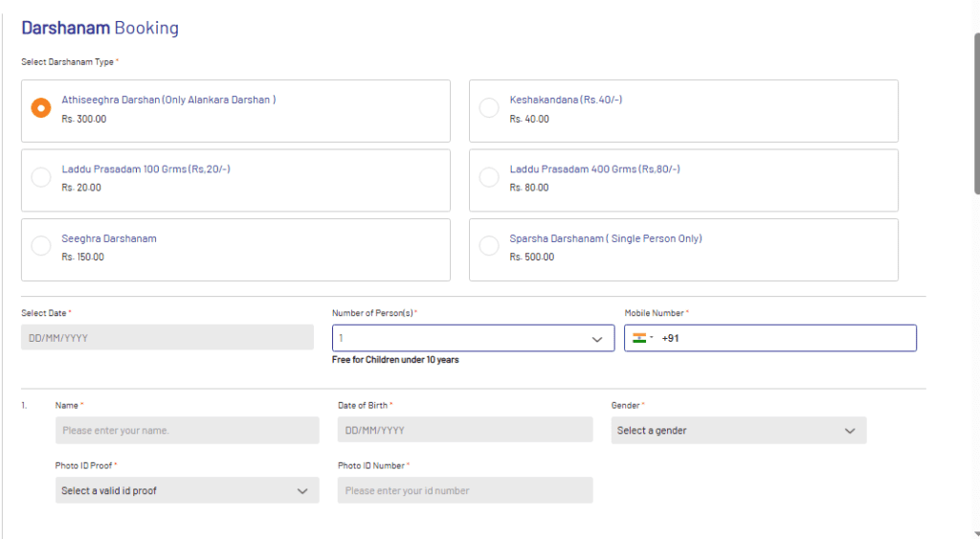Focus the Name text field
This screenshot has height=539, width=980.
[x=187, y=431]
